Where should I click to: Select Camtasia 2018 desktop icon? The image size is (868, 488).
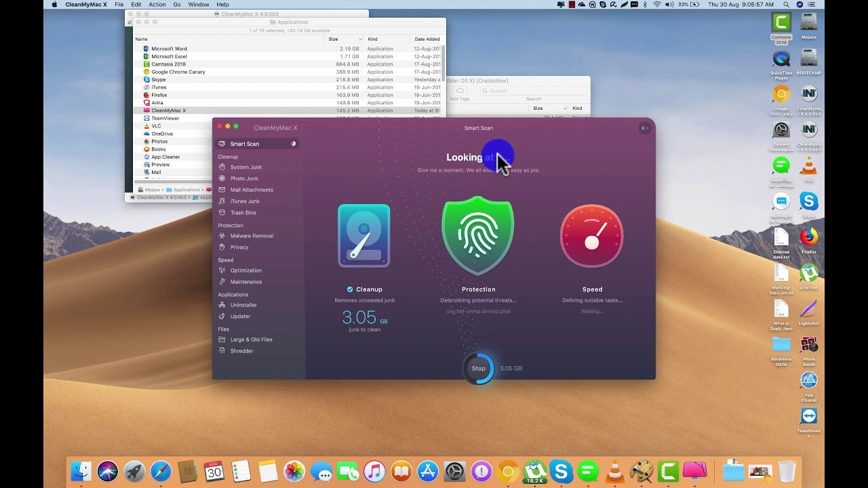point(781,27)
